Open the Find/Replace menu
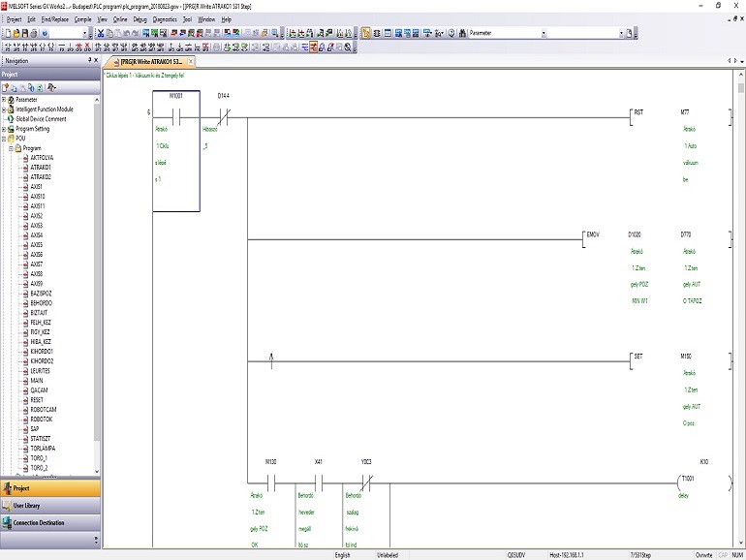The width and height of the screenshot is (746, 560). pyautogui.click(x=54, y=19)
